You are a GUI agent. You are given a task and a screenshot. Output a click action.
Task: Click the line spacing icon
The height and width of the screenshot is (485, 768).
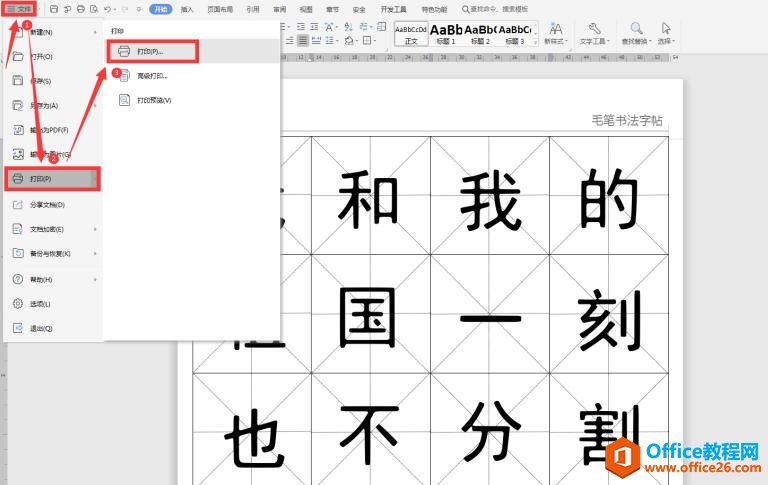(x=331, y=41)
